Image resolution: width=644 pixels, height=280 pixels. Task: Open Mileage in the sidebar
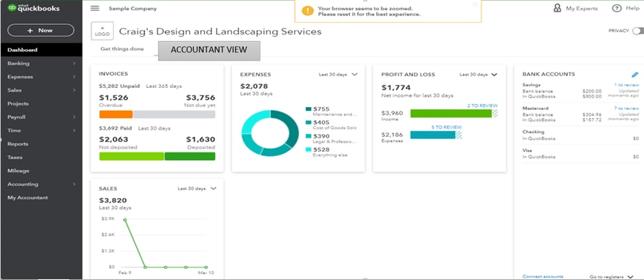41,171
